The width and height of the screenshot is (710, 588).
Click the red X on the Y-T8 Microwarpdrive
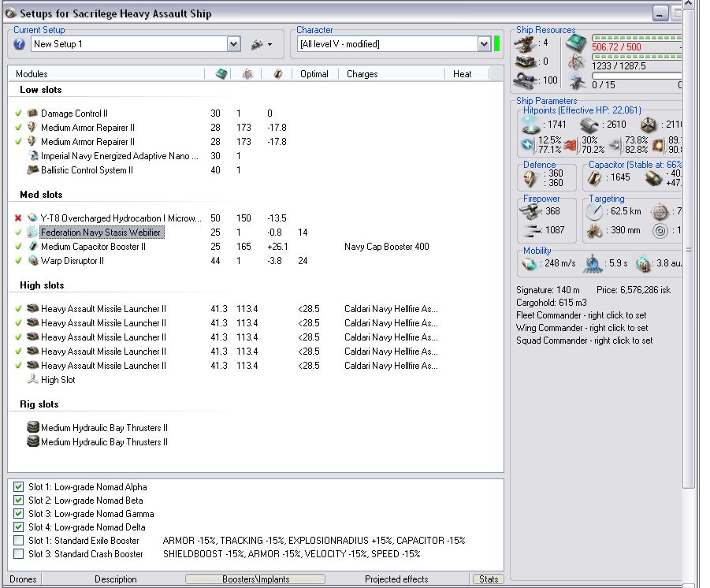(18, 218)
